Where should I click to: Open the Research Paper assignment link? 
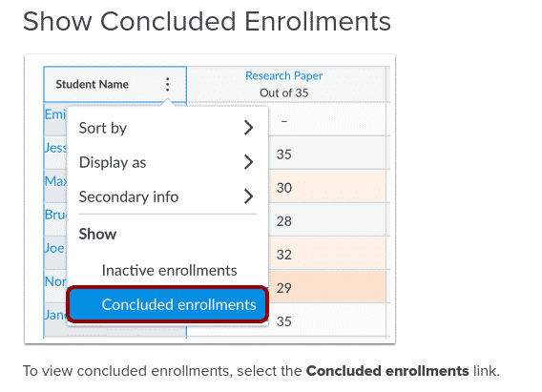click(x=283, y=75)
